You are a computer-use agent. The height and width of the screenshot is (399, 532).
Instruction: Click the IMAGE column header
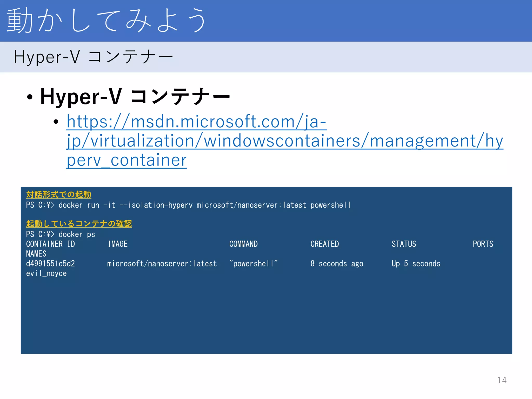(x=118, y=244)
